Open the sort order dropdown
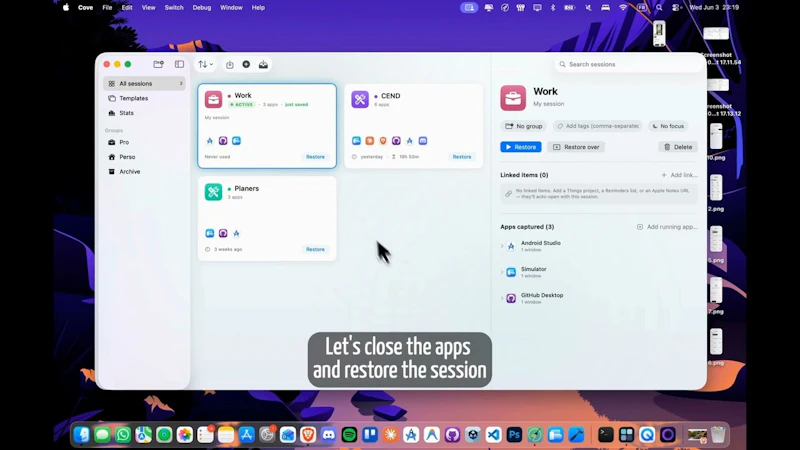Viewport: 800px width, 450px height. pyautogui.click(x=206, y=64)
